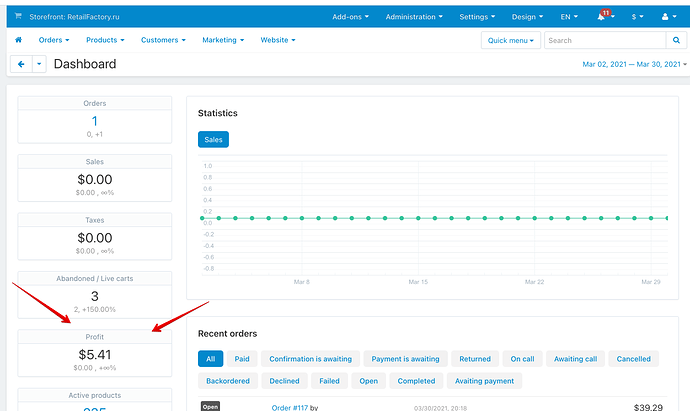The width and height of the screenshot is (690, 411).
Task: Expand the dropdown next to back arrow
Action: point(39,64)
